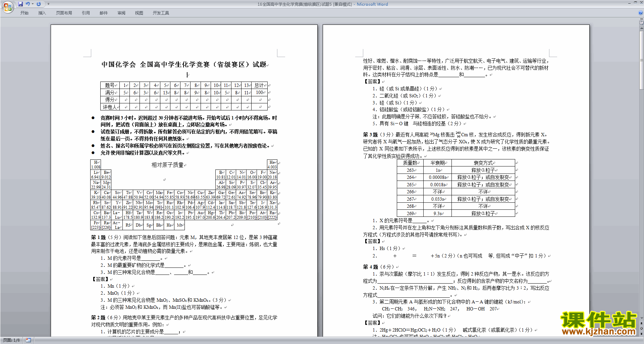
Task: Click the 0.00008s half-life cell
Action: (437, 177)
